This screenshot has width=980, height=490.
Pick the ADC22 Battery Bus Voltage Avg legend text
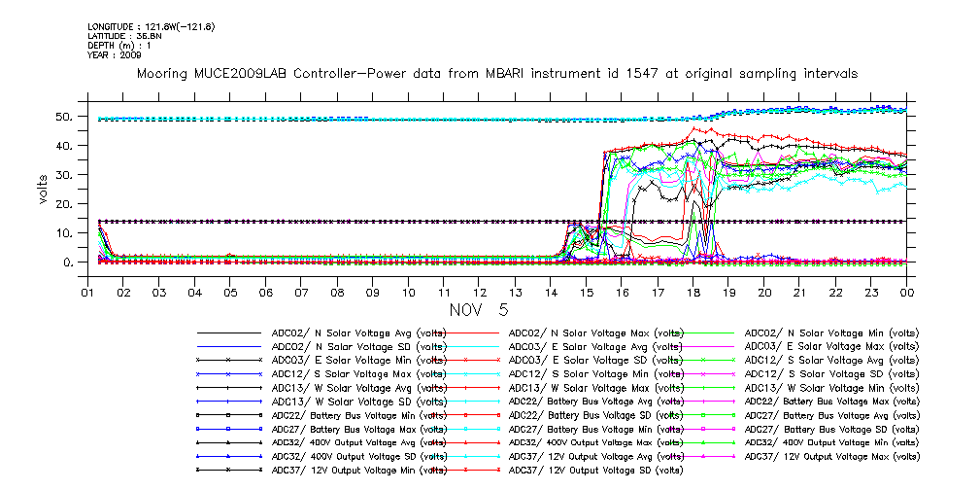point(595,401)
